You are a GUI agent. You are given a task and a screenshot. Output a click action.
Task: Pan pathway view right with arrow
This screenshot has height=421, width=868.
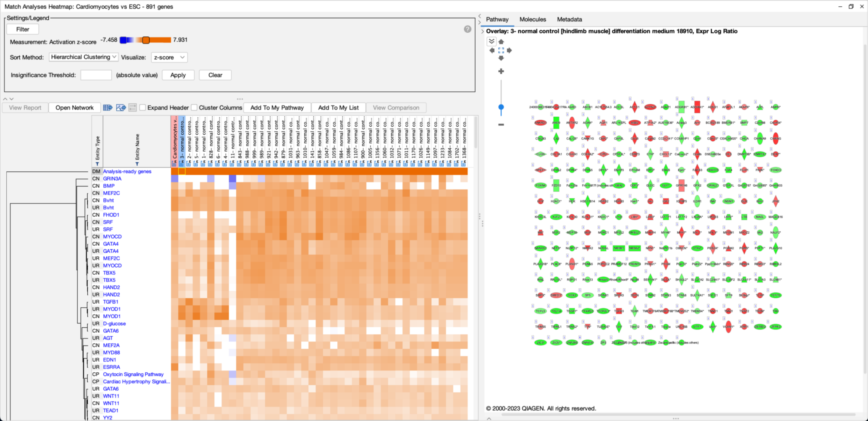pyautogui.click(x=509, y=50)
